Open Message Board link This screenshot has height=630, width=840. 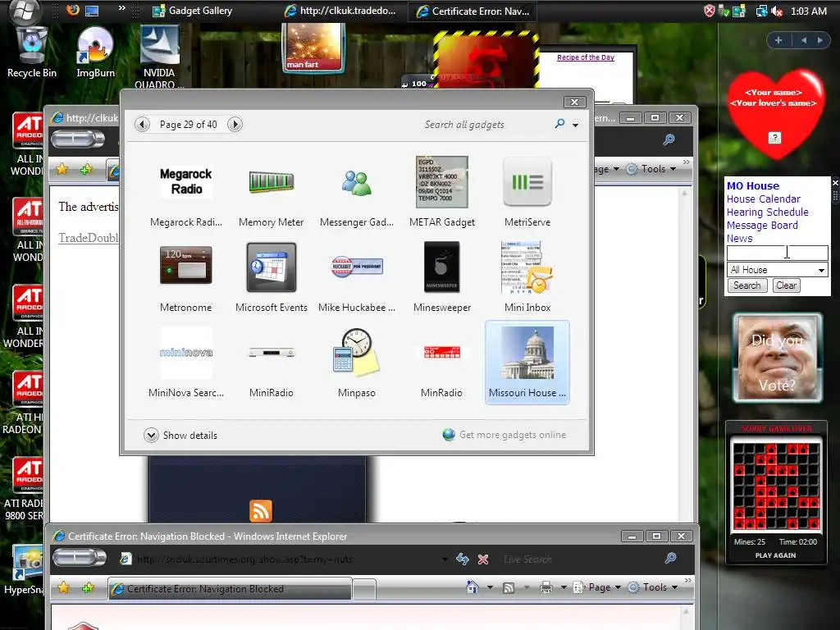(x=762, y=225)
